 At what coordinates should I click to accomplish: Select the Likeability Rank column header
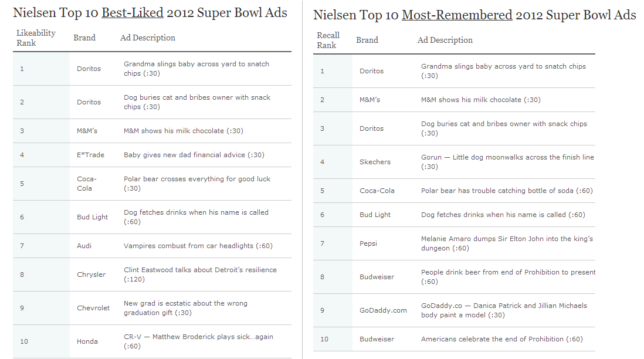tap(36, 38)
